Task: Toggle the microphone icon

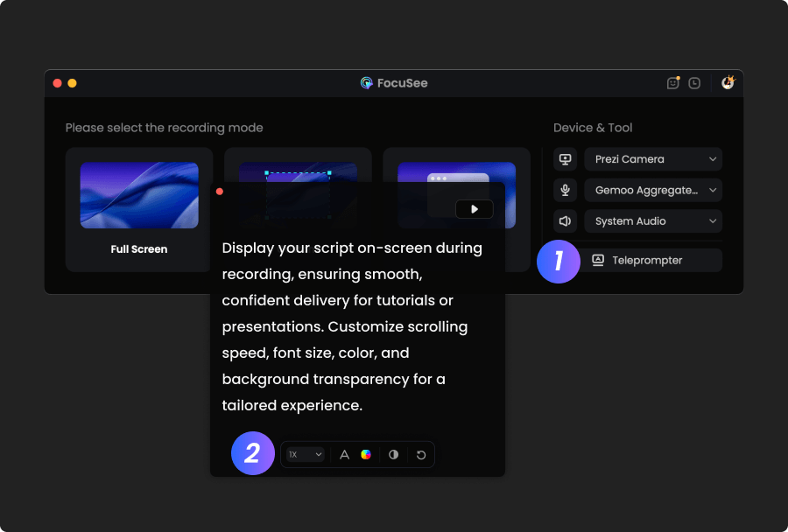Action: coord(565,190)
